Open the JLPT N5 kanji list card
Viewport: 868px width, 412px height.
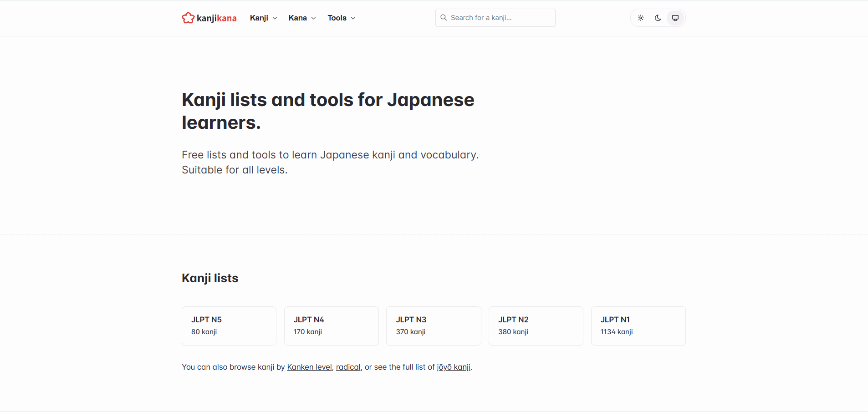click(x=229, y=326)
